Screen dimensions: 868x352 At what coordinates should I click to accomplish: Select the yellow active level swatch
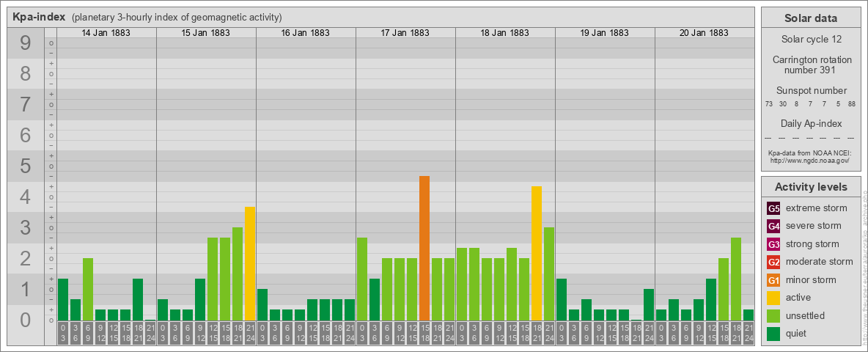coord(773,298)
